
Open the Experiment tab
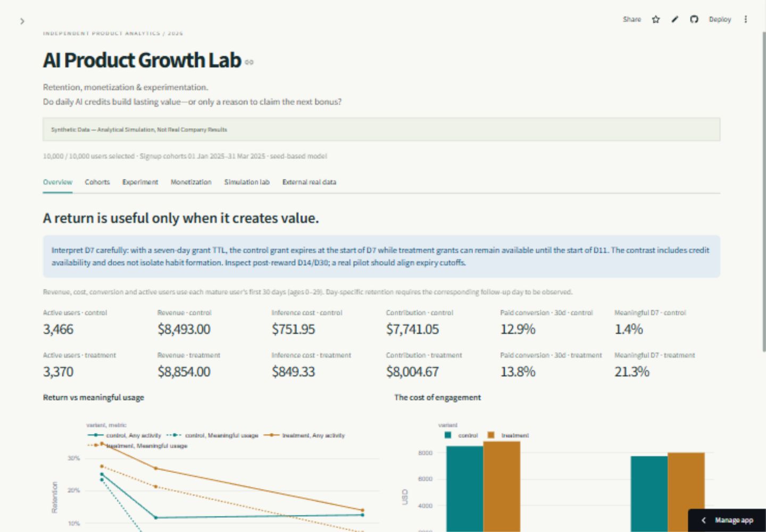(x=140, y=182)
